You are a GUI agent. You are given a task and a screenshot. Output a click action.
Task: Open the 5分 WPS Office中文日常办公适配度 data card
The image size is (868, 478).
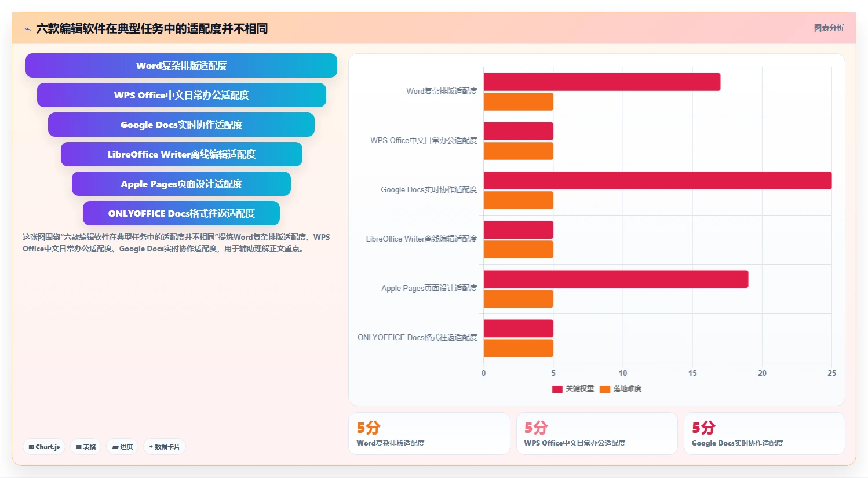click(x=597, y=433)
